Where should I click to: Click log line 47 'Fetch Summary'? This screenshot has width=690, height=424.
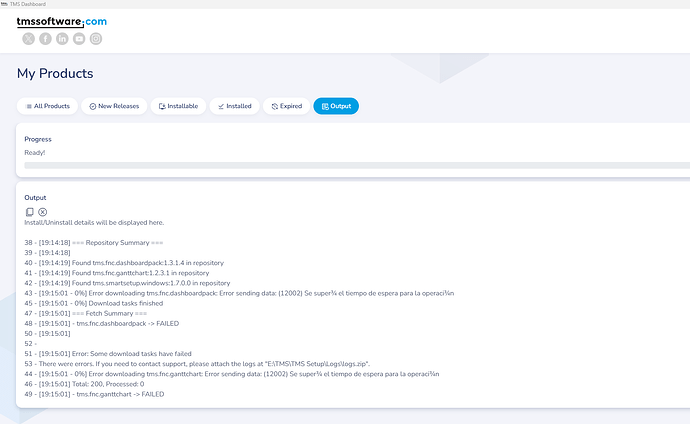pos(86,314)
